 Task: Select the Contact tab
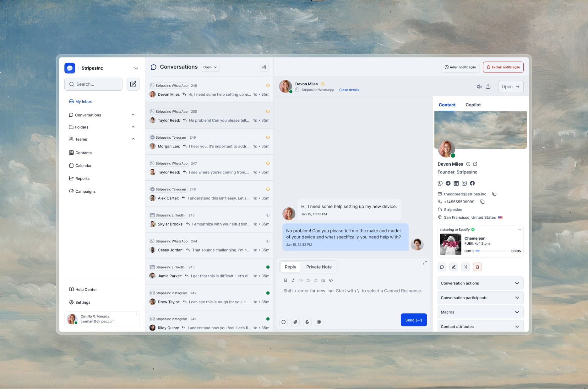pyautogui.click(x=447, y=105)
